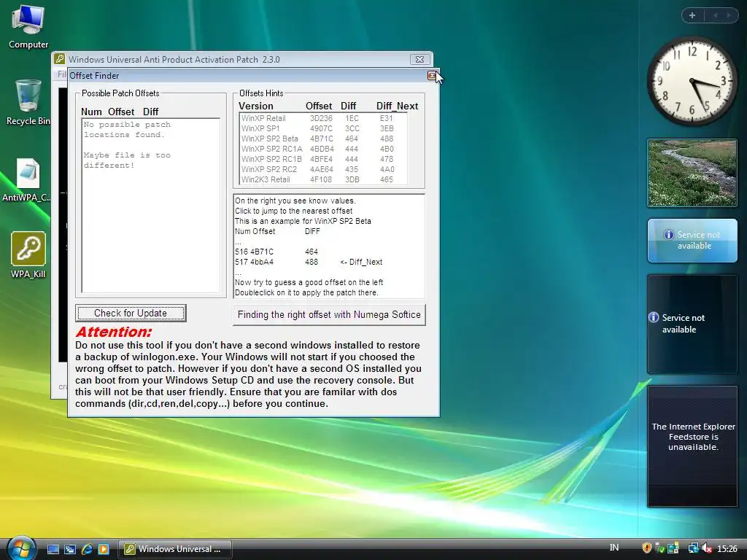Viewport: 747px width, 560px height.
Task: Click the Check for Update button
Action: [131, 313]
